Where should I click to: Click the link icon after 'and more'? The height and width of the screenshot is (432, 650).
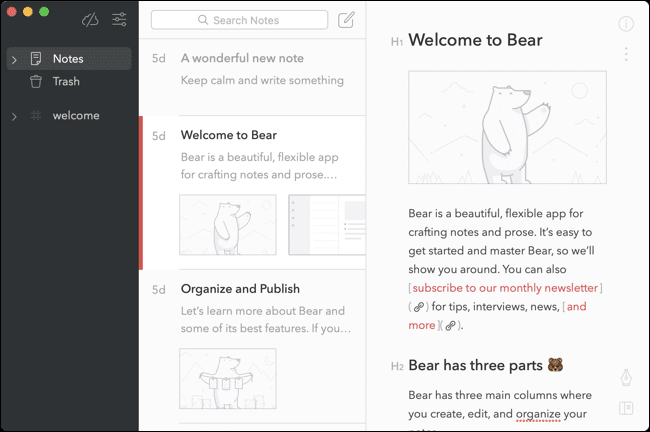(450, 325)
